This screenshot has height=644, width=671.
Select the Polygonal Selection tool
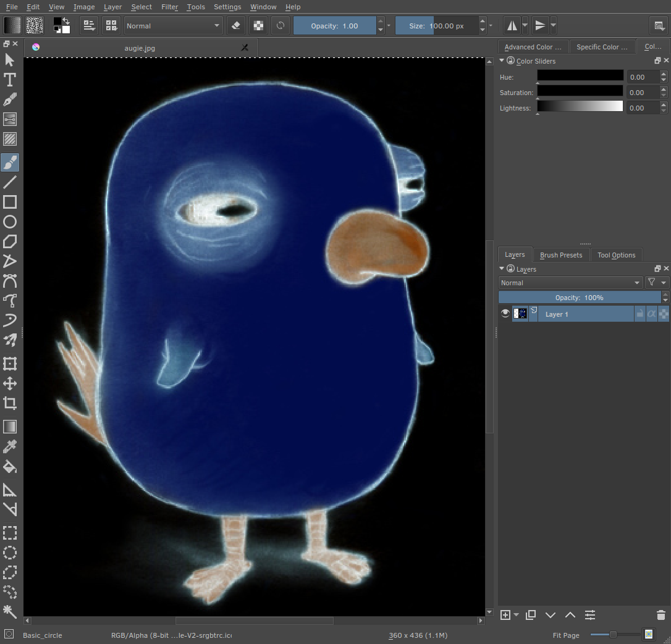click(9, 572)
